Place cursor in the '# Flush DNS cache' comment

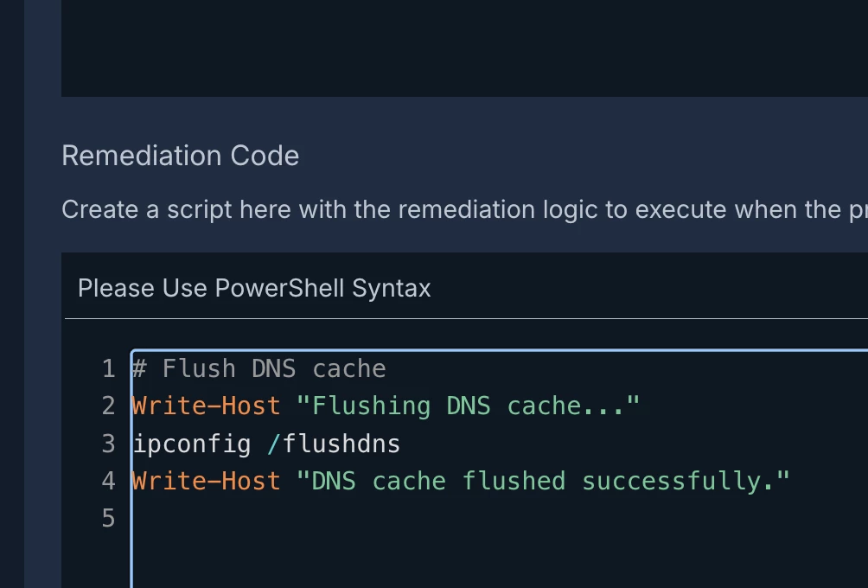tap(259, 368)
